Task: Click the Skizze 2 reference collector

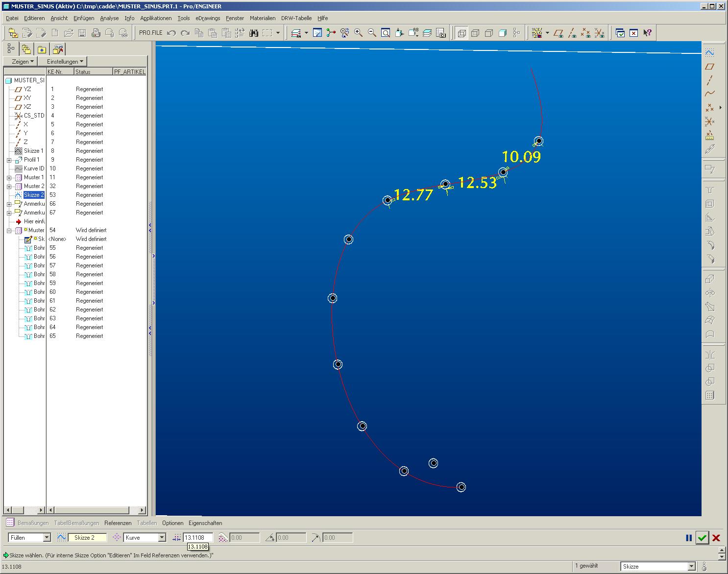Action: click(x=87, y=537)
